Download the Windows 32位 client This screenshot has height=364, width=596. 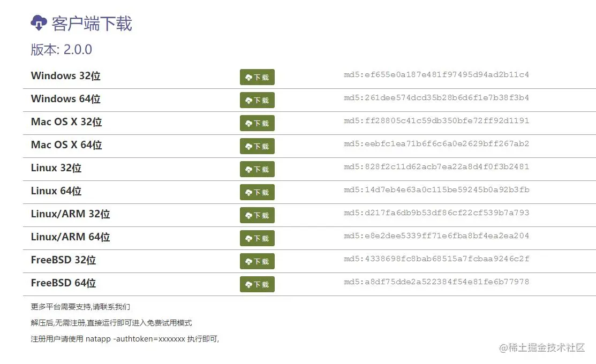click(257, 77)
